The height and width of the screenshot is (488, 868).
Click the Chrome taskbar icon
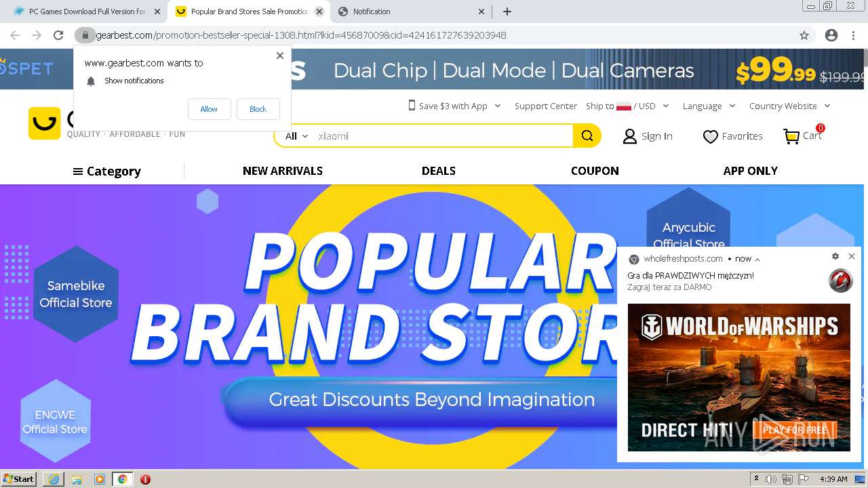click(x=122, y=479)
